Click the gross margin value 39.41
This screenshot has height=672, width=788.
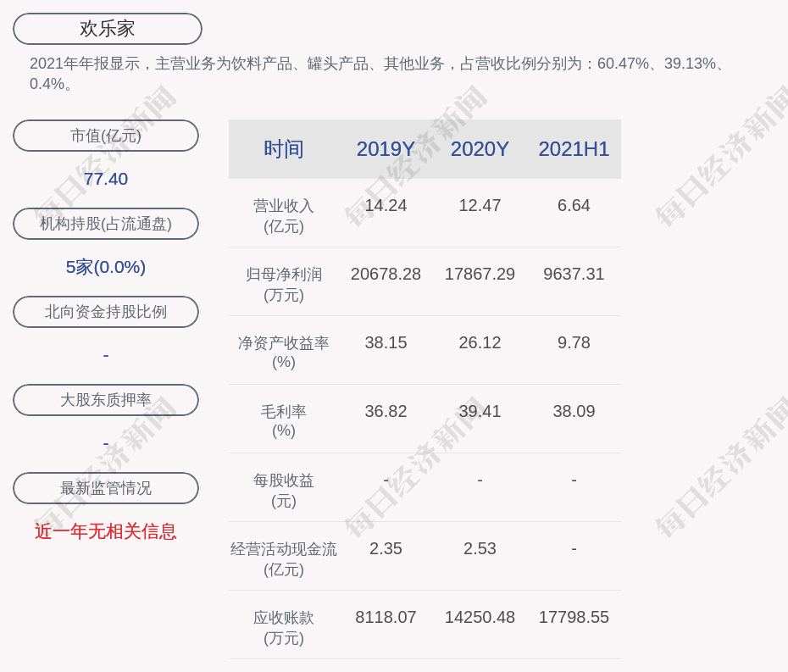480,411
